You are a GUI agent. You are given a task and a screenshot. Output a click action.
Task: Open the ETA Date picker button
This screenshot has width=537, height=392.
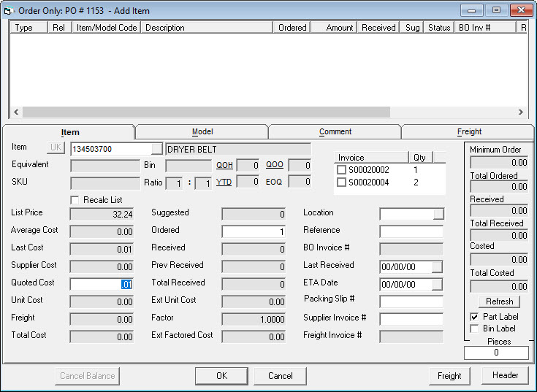(437, 284)
